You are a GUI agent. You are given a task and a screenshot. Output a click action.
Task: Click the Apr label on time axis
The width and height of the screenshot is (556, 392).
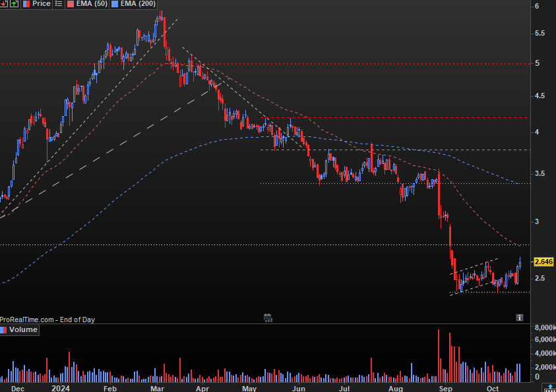(202, 389)
